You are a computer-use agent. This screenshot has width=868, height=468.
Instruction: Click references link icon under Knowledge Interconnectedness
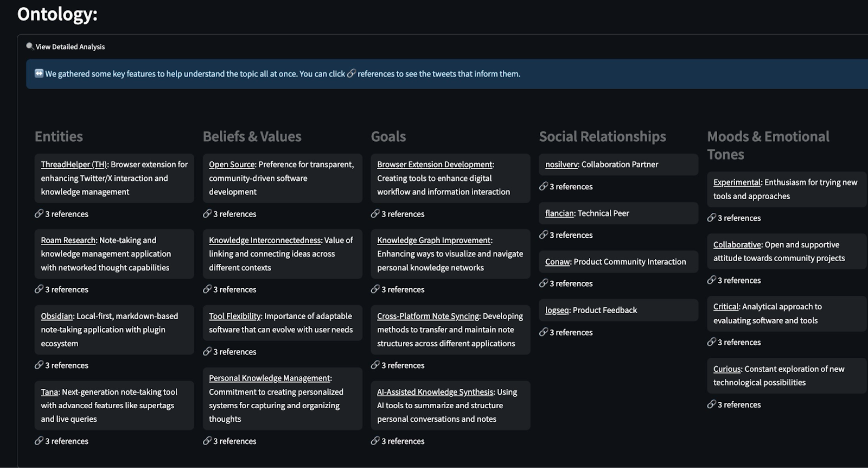[x=207, y=289]
